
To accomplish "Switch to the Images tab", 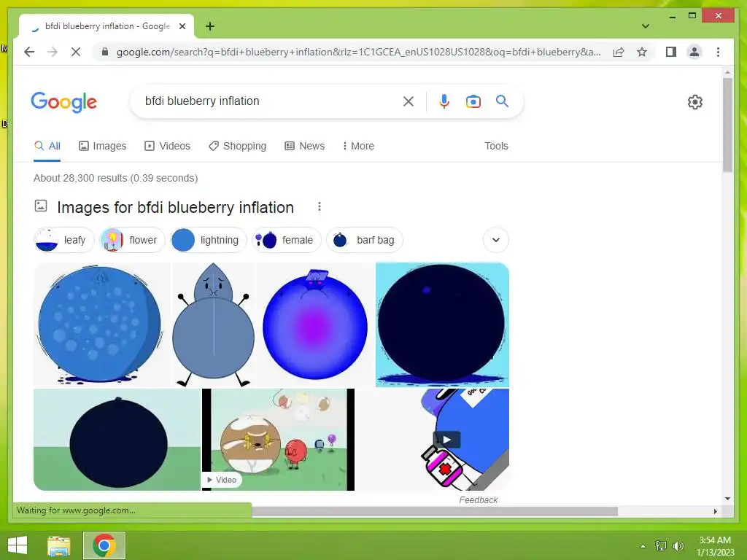I will tap(102, 146).
